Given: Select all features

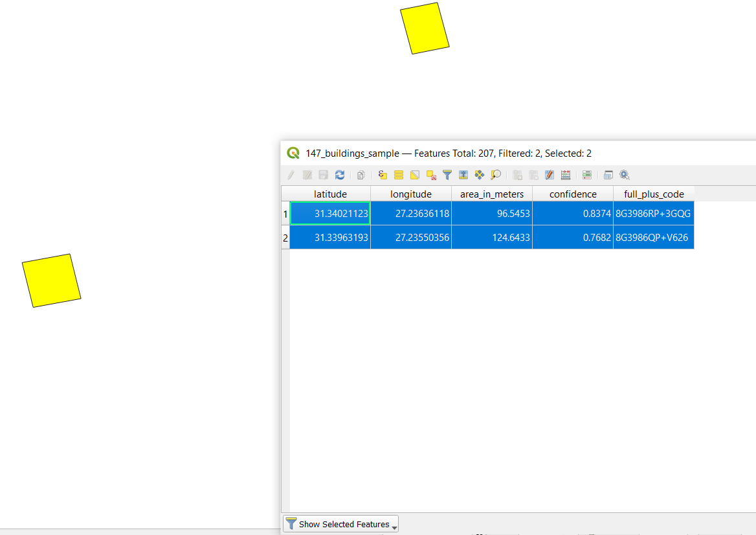Looking at the screenshot, I should click(399, 175).
